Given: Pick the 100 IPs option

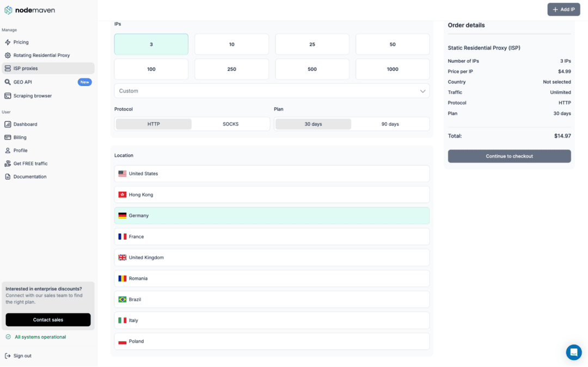Looking at the screenshot, I should click(x=151, y=69).
